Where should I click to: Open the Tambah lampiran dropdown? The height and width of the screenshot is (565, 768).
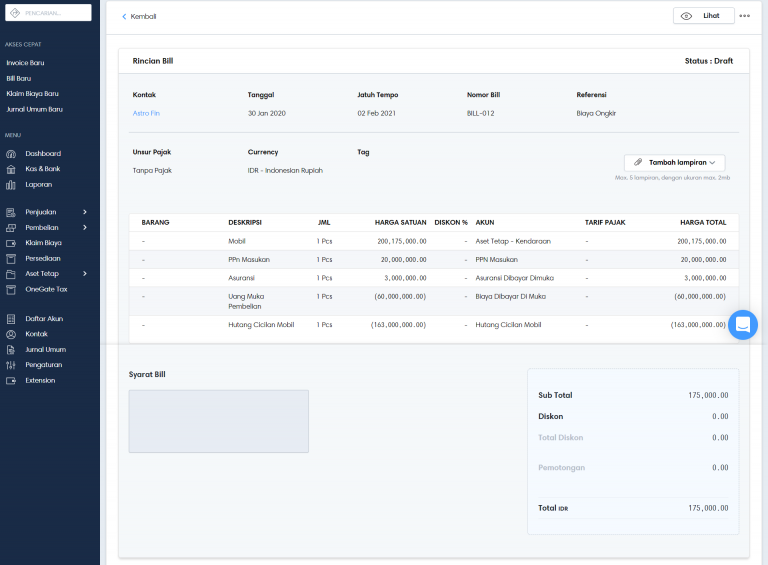(674, 163)
